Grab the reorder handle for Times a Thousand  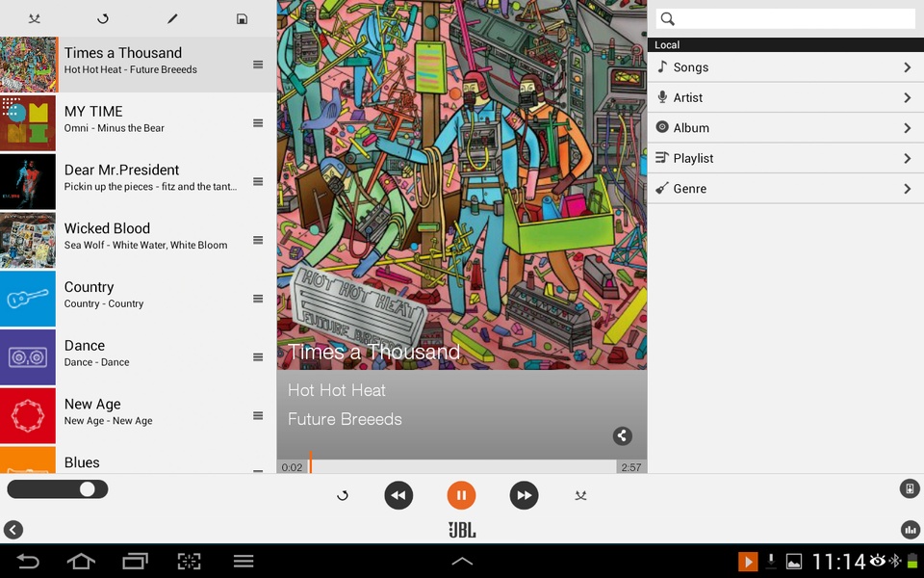(x=258, y=65)
